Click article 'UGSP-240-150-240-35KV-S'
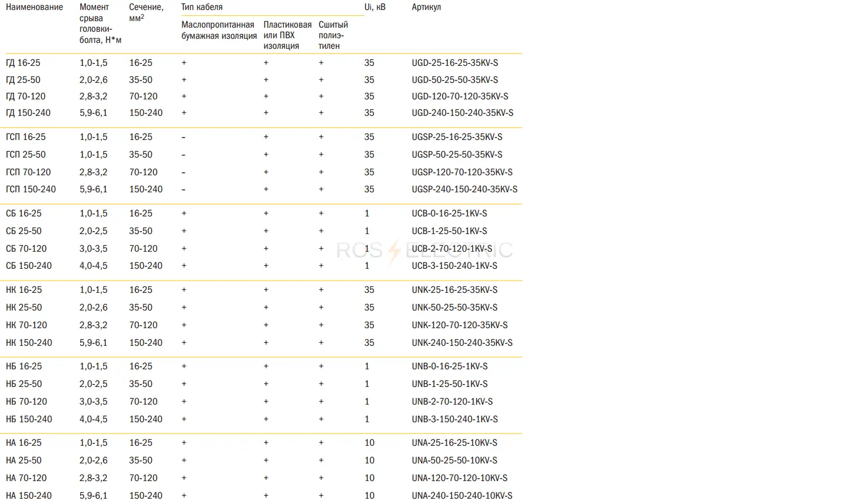This screenshot has height=504, width=850. tap(465, 189)
